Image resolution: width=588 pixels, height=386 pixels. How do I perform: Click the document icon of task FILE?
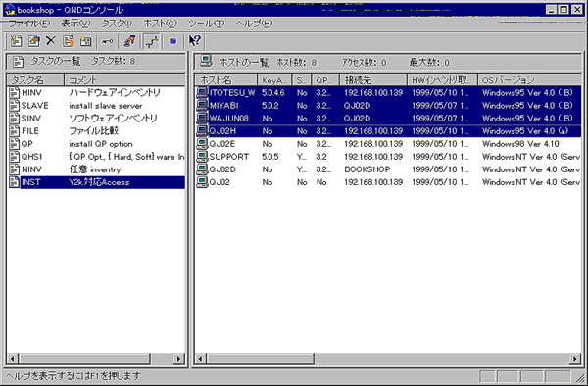15,131
